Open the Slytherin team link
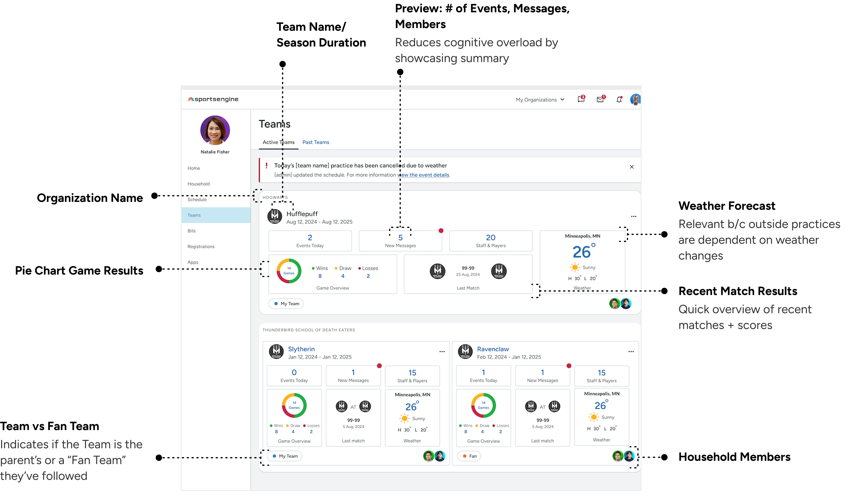The image size is (868, 497). (301, 349)
